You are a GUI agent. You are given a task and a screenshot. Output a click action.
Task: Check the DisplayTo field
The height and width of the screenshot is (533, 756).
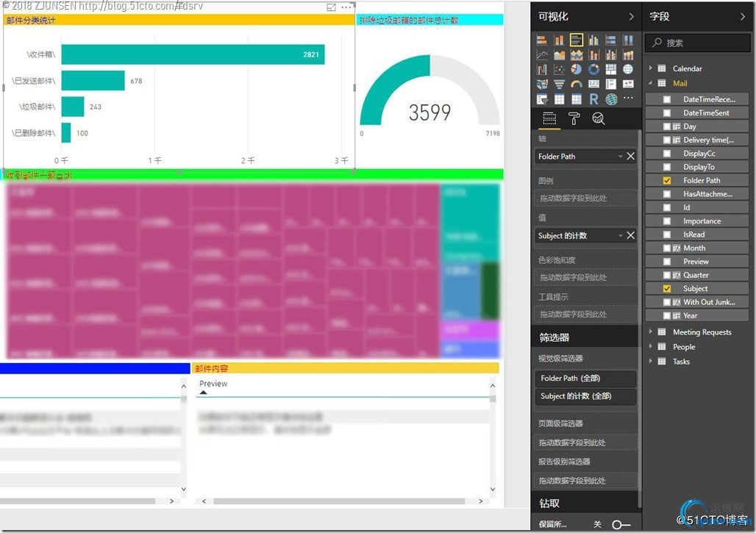[x=667, y=167]
